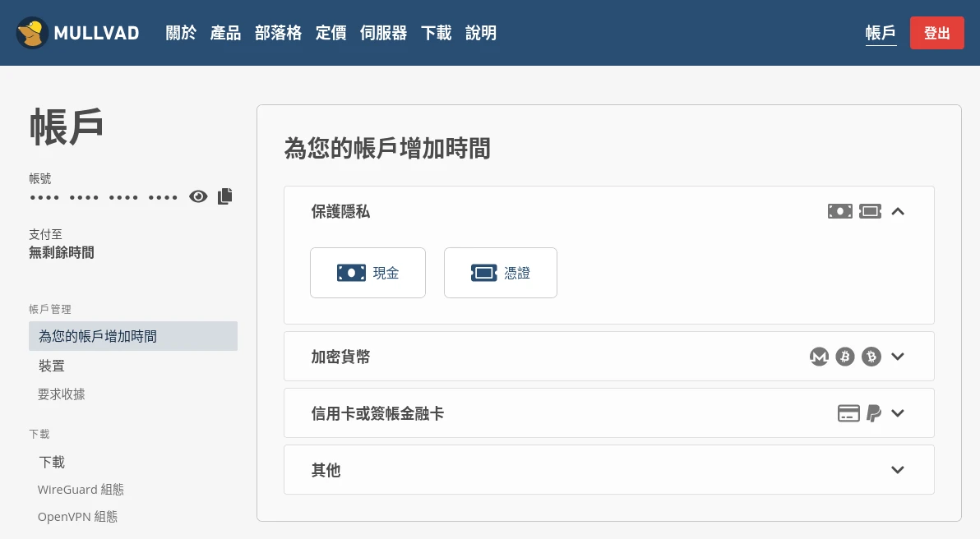Copy account number to clipboard

(x=225, y=196)
